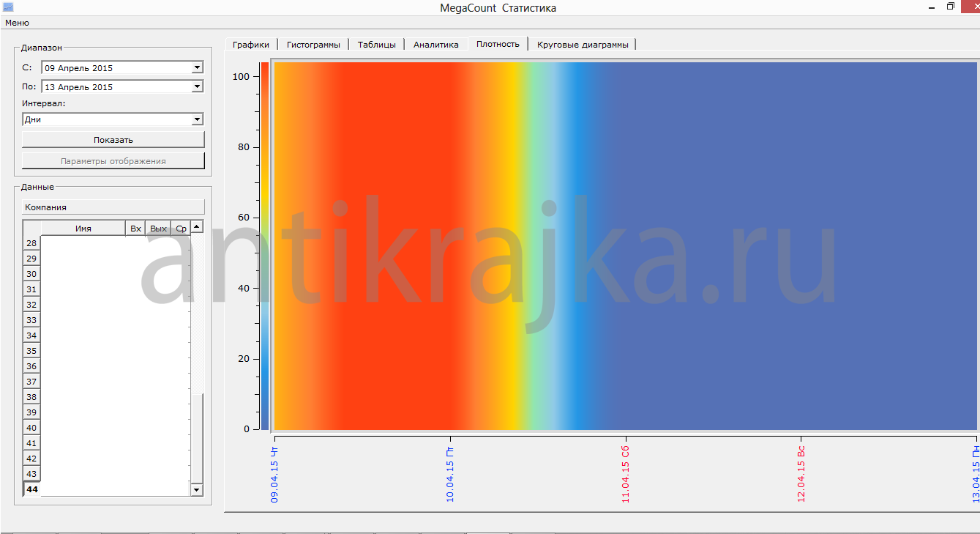Click the Параметры отображения button
Image resolution: width=980 pixels, height=534 pixels.
pyautogui.click(x=113, y=161)
